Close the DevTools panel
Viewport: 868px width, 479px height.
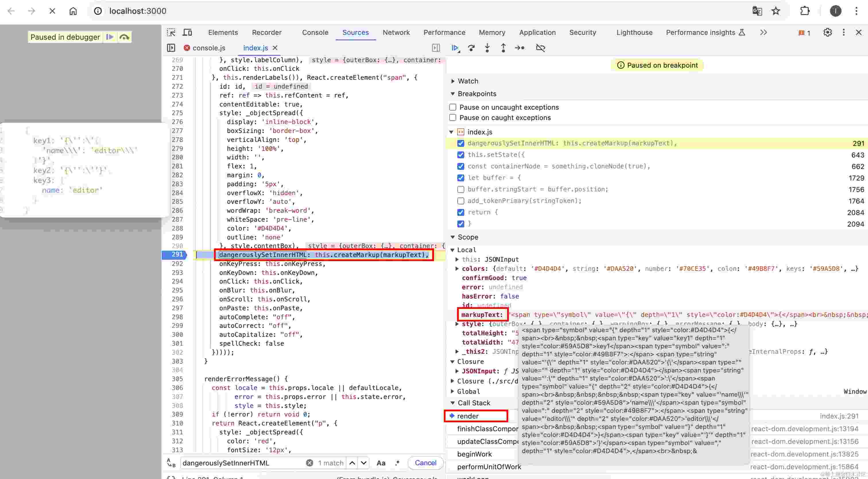[859, 32]
